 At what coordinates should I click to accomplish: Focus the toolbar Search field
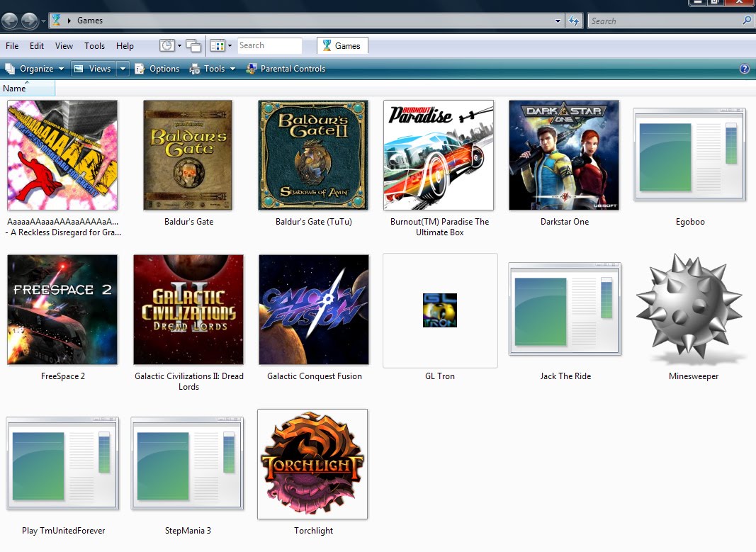point(269,45)
